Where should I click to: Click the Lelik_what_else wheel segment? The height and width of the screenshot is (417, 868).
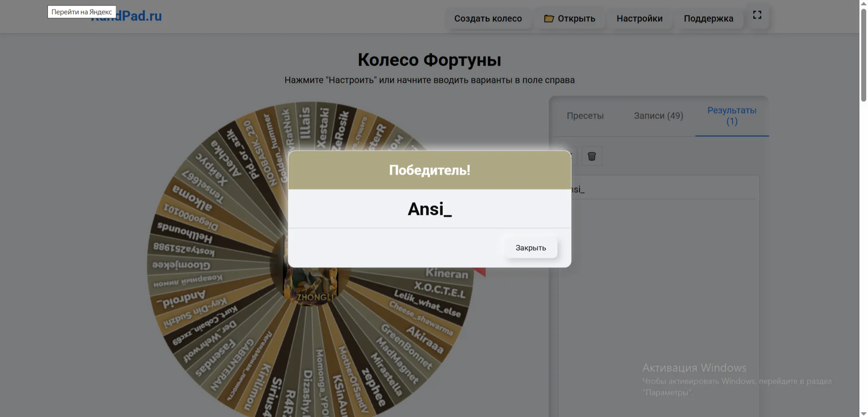[x=427, y=303]
